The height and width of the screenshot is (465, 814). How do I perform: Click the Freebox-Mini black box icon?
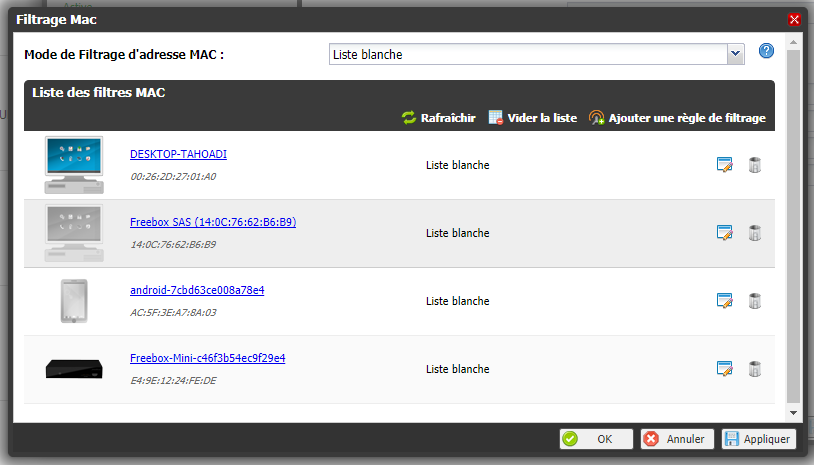[74, 369]
